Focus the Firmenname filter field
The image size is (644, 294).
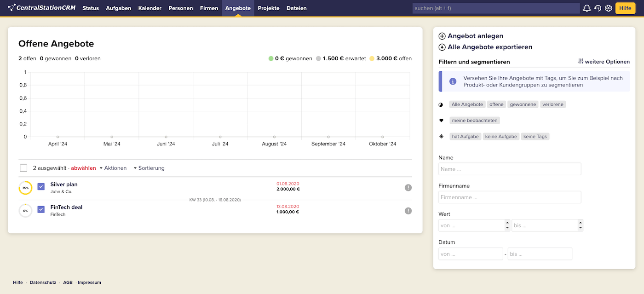pyautogui.click(x=510, y=197)
